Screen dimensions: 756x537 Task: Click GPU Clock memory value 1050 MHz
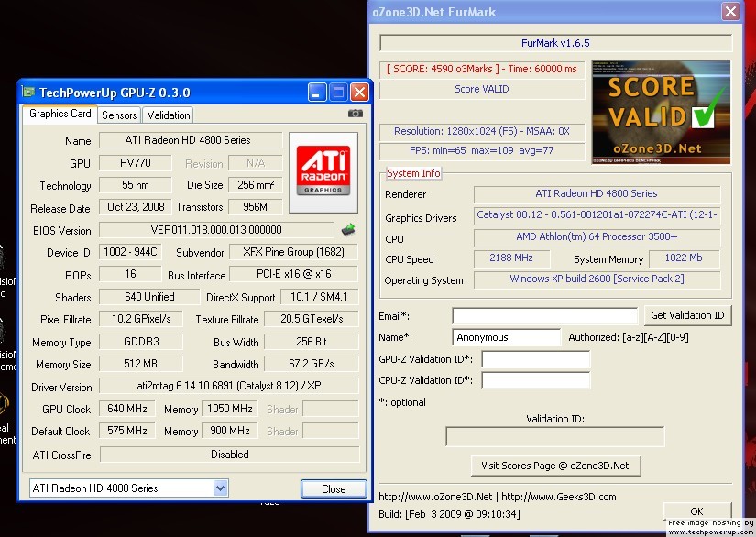click(230, 409)
